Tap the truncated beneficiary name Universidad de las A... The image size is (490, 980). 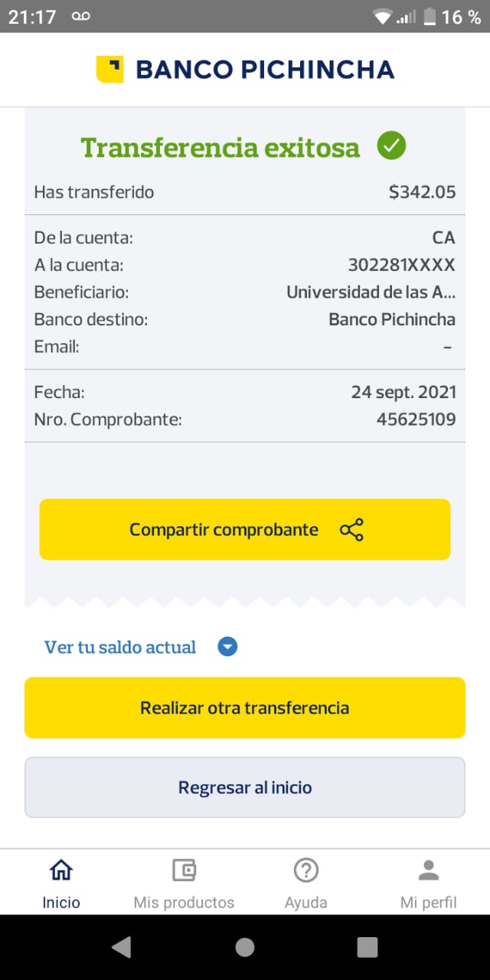click(371, 292)
